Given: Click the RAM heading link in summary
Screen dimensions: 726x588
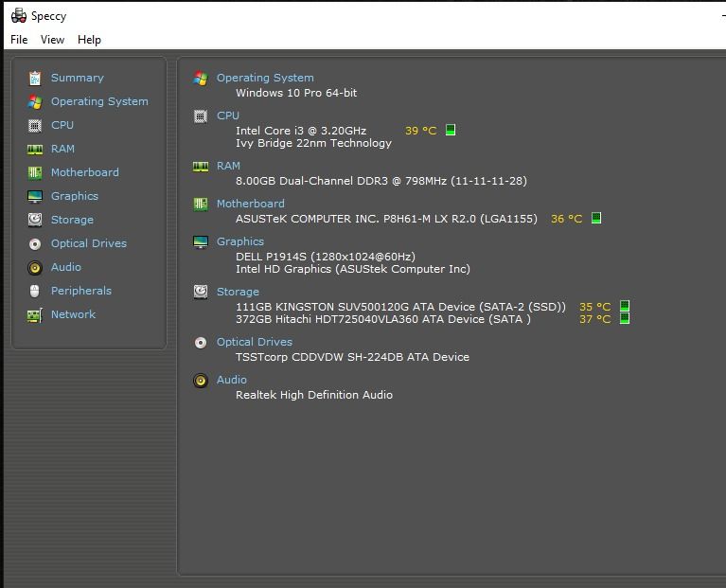Looking at the screenshot, I should (x=228, y=166).
